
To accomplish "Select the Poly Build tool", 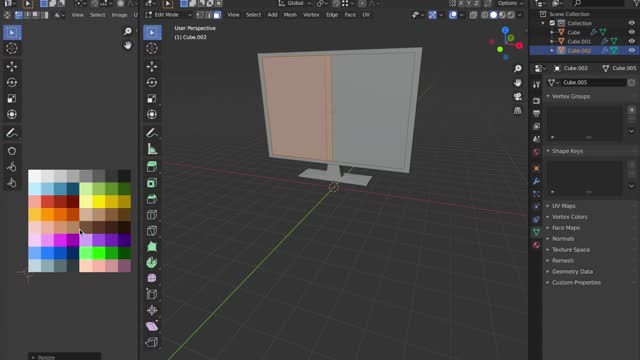I will [152, 247].
